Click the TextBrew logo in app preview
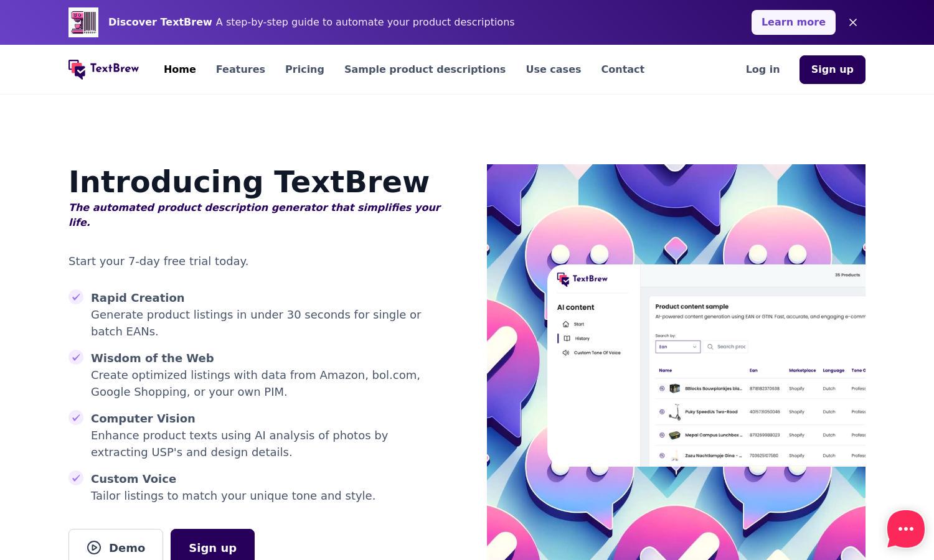This screenshot has height=560, width=934. (x=582, y=279)
